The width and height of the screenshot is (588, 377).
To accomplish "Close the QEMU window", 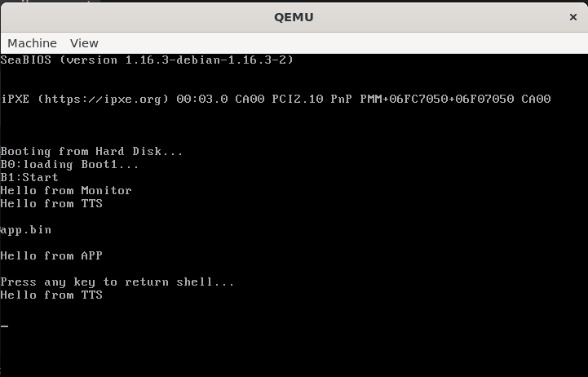I will [x=573, y=16].
